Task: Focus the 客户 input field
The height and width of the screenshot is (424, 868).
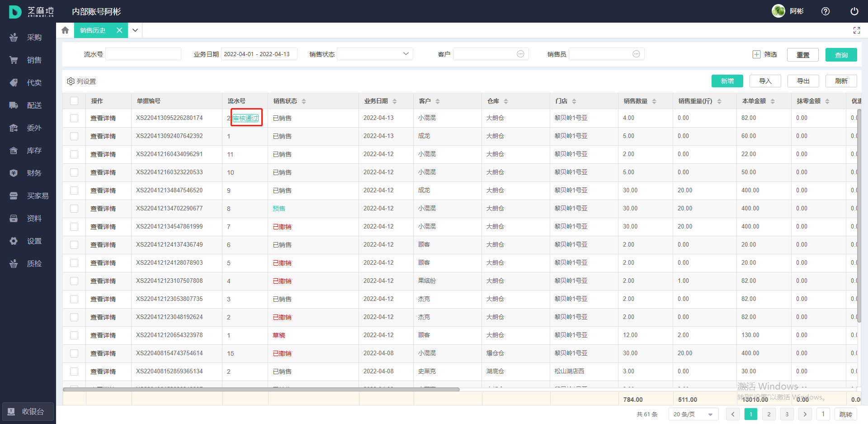Action: [491, 54]
